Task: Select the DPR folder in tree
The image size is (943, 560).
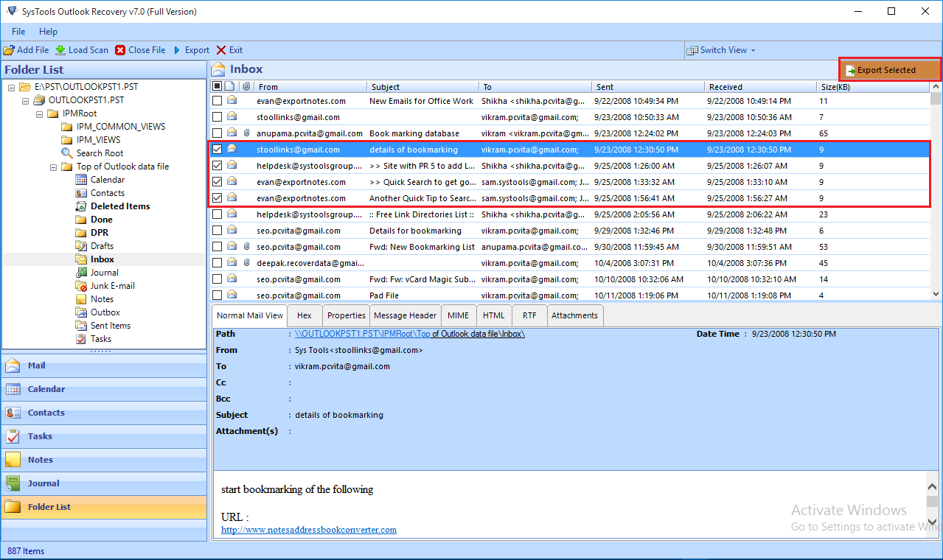Action: pos(100,233)
